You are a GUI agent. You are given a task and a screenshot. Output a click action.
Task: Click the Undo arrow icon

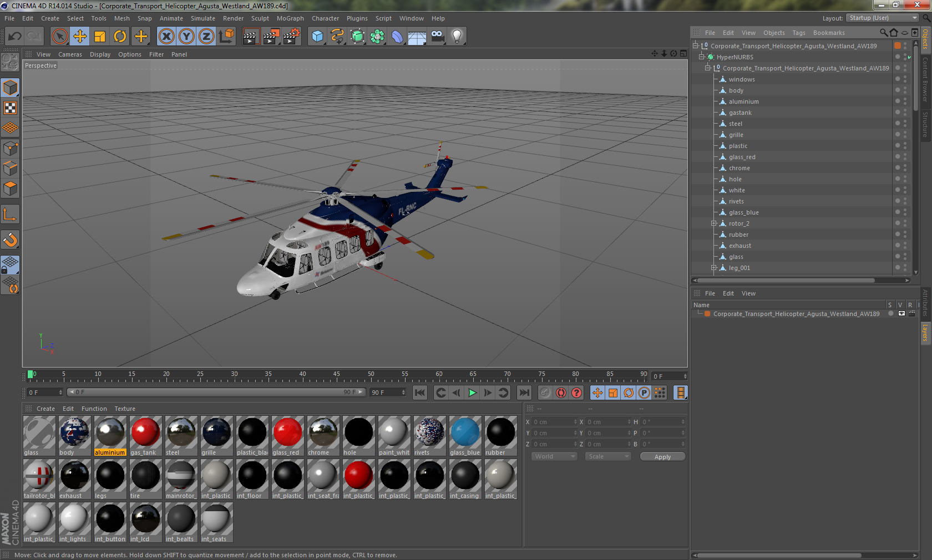click(x=14, y=37)
